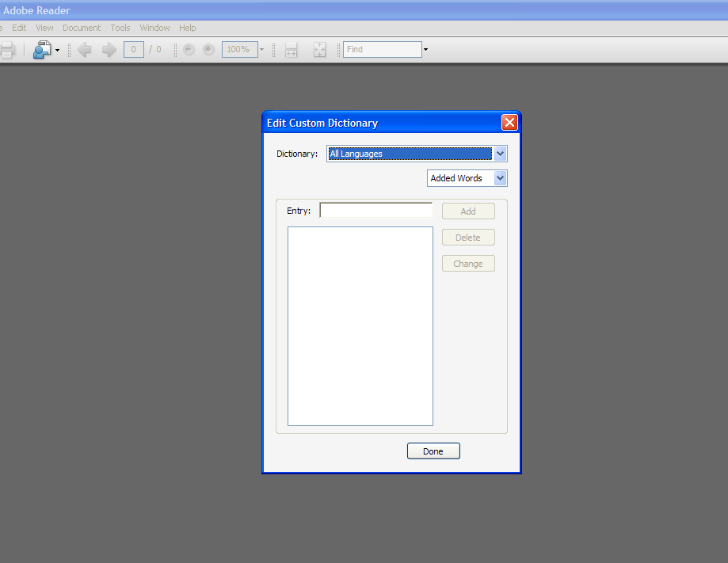
Task: Open the Document menu
Action: [82, 28]
